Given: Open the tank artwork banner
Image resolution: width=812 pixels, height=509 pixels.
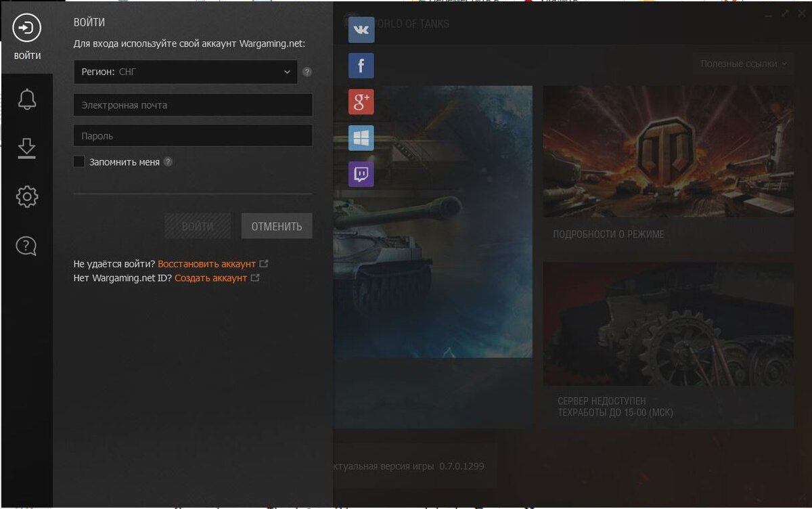Looking at the screenshot, I should pyautogui.click(x=433, y=221).
